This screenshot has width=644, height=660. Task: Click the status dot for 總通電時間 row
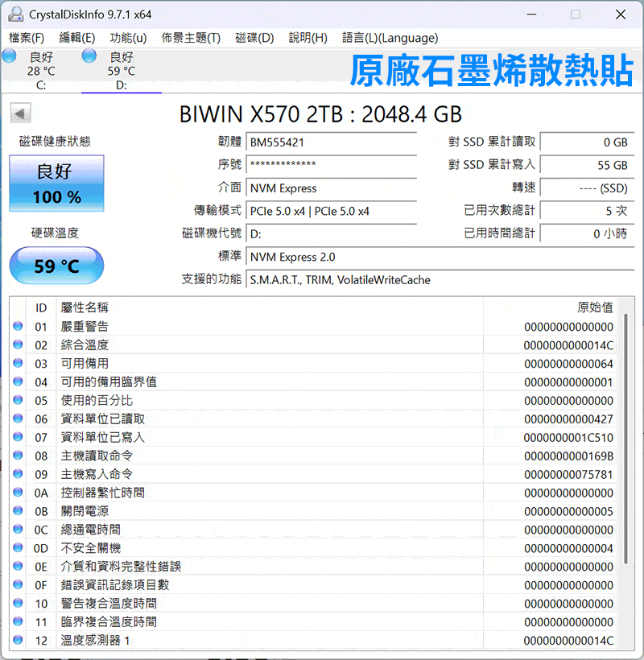[x=18, y=530]
